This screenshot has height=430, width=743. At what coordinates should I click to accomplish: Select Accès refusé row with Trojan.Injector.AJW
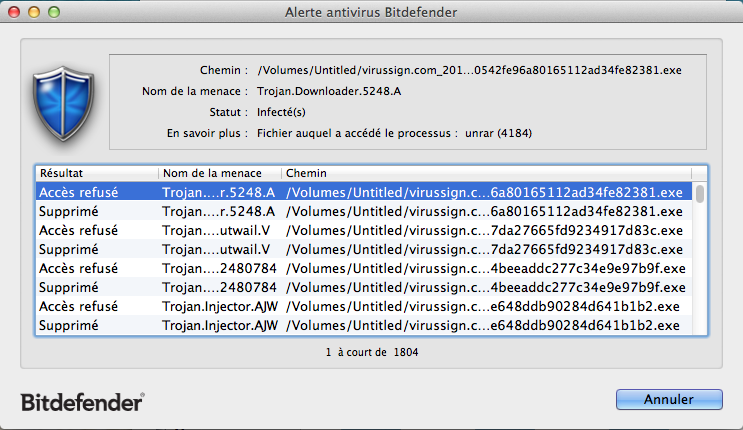(x=364, y=306)
